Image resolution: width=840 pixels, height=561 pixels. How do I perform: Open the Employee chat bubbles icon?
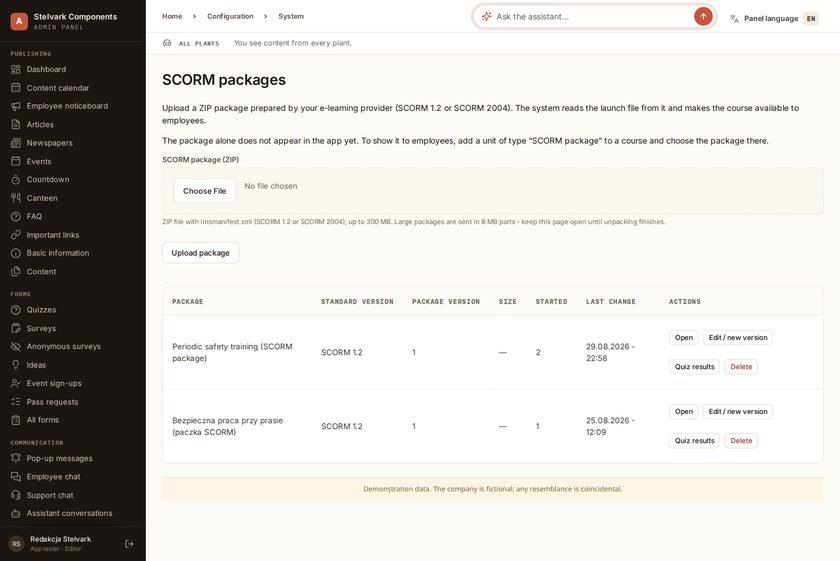16,476
